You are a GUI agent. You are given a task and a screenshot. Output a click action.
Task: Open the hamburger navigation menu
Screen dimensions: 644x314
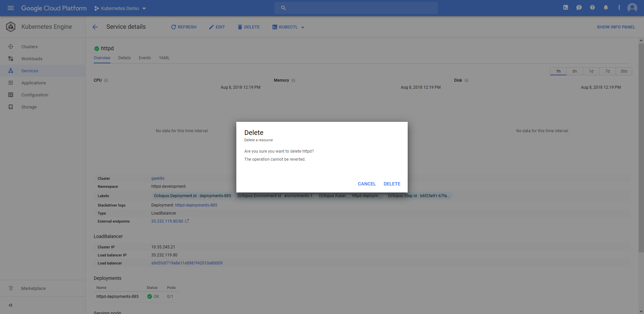[11, 8]
